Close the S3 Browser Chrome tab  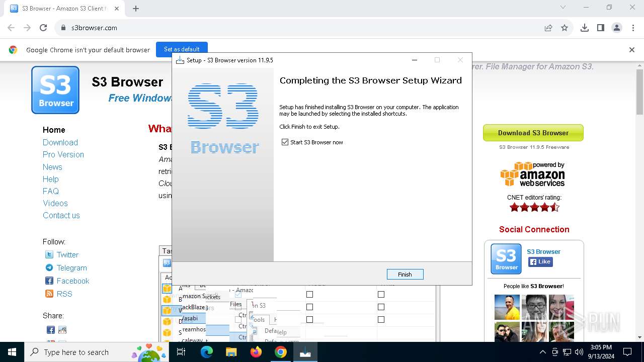(117, 9)
